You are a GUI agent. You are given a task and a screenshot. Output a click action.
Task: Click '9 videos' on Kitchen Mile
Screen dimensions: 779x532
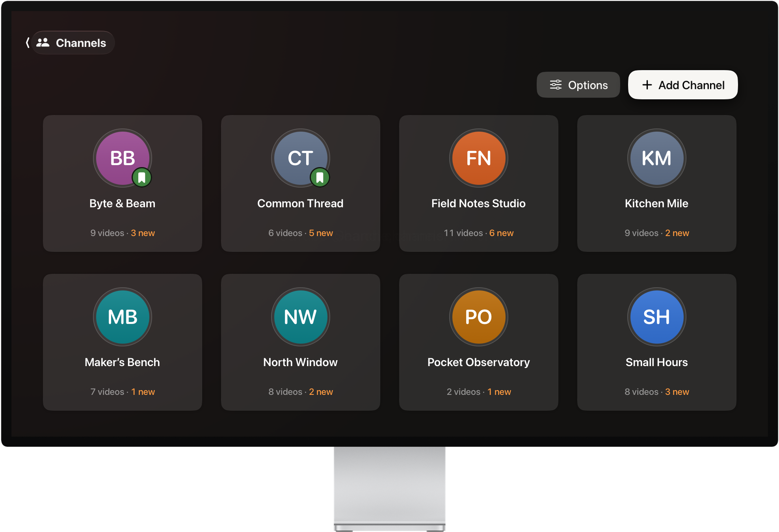click(641, 233)
